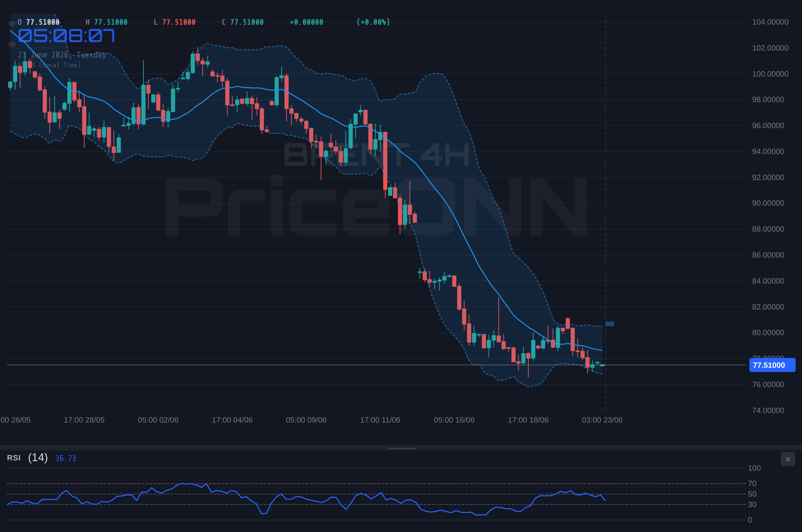Click the RSI 70 level label

752,484
